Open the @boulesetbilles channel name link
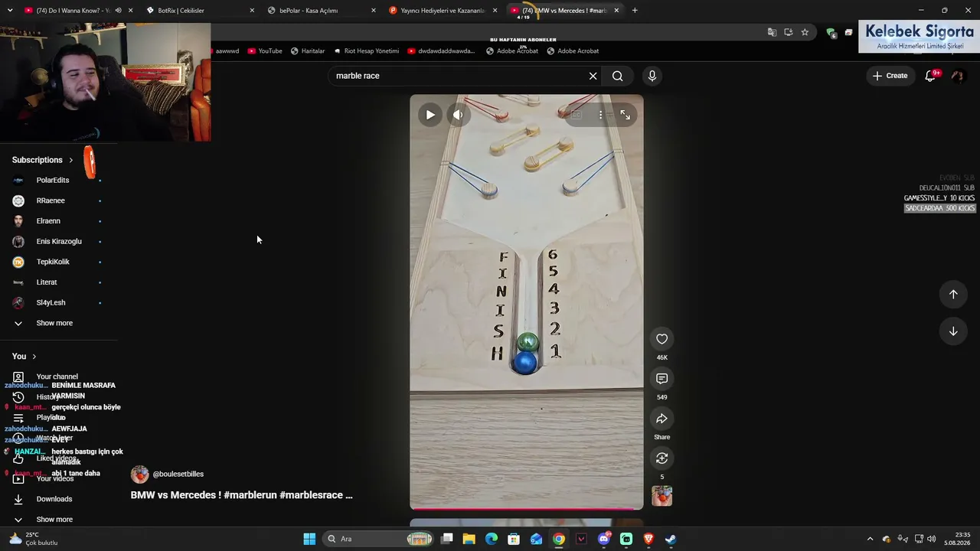Screen dimensions: 980x551 (178, 474)
